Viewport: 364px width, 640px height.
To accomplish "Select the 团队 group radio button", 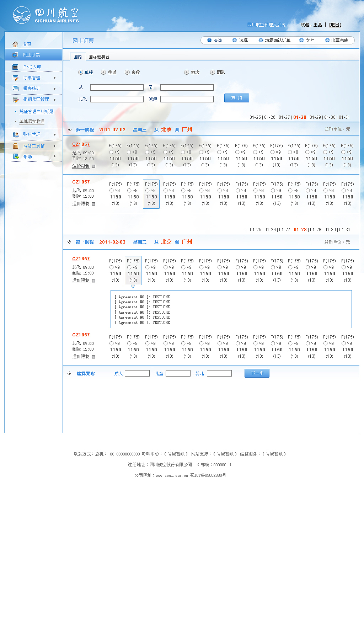I will pos(213,72).
